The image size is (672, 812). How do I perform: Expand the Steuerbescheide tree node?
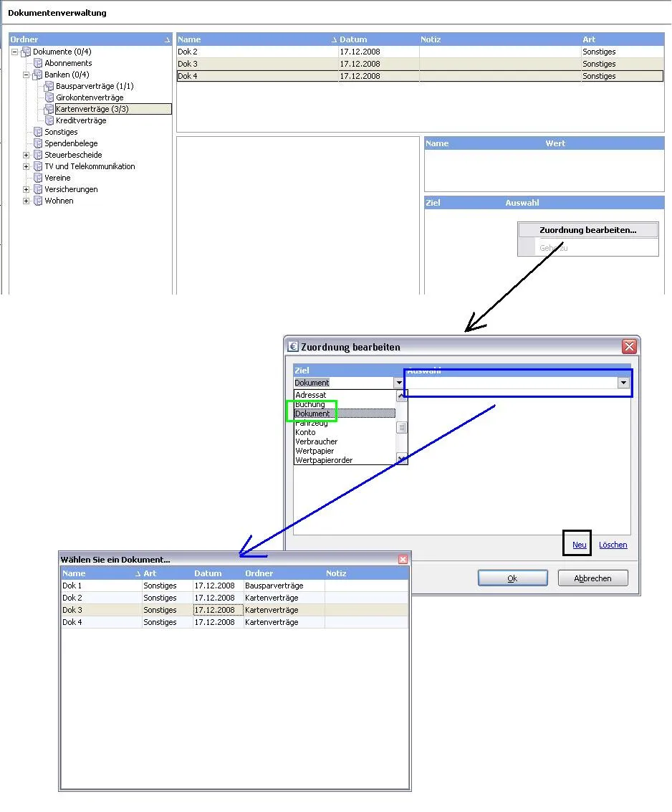27,155
